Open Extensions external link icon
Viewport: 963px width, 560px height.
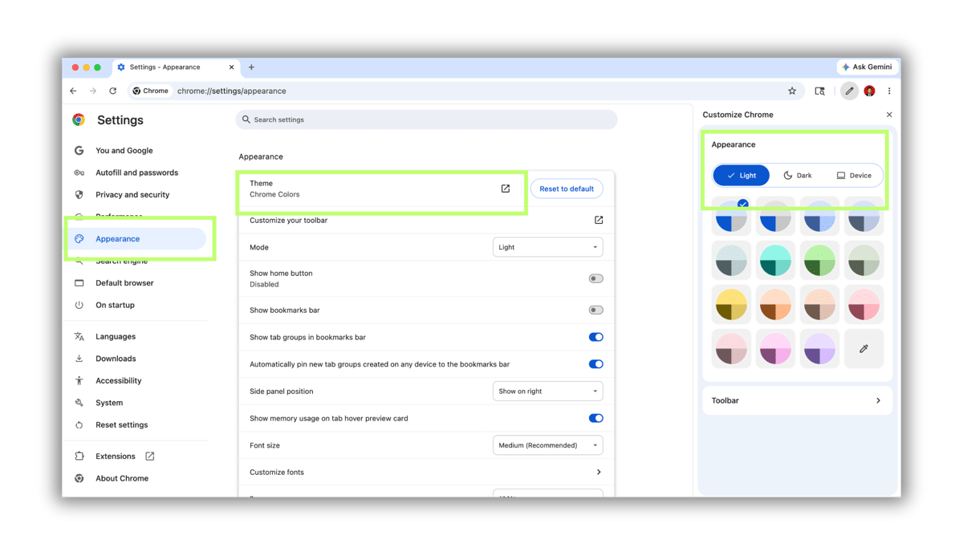(149, 456)
